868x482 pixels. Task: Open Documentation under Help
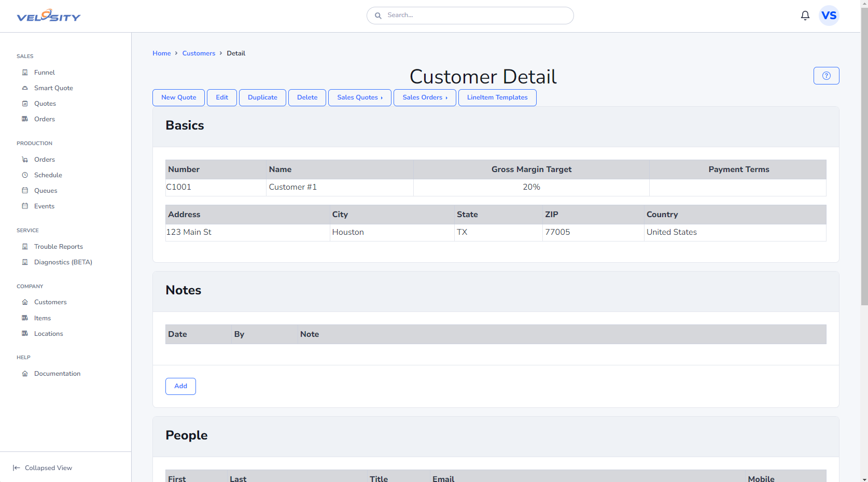click(57, 374)
